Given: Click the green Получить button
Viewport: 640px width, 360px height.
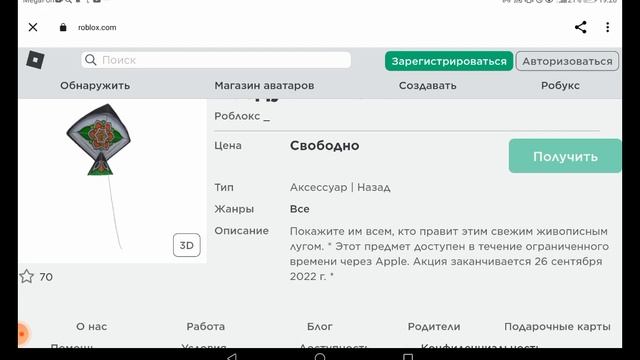Looking at the screenshot, I should click(x=565, y=156).
